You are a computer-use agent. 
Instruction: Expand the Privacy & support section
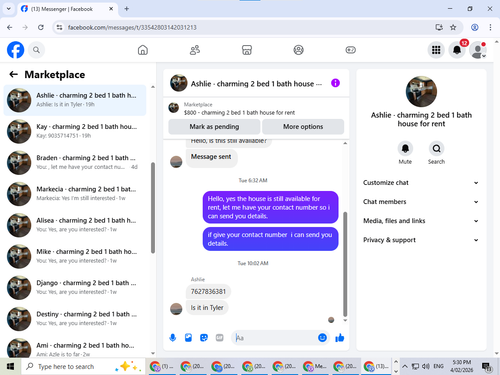[x=421, y=240]
